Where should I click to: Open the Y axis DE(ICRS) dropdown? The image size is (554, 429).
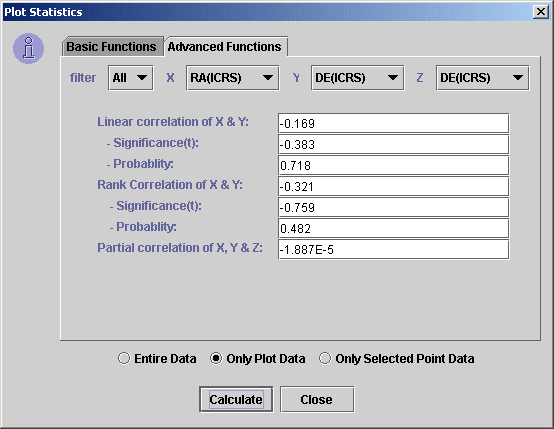[x=358, y=78]
